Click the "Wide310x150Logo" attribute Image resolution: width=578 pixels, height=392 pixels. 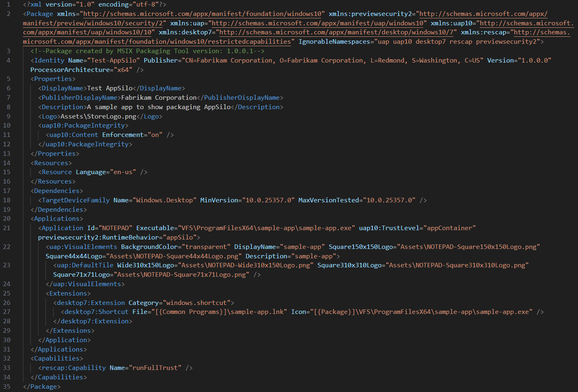[146, 265]
